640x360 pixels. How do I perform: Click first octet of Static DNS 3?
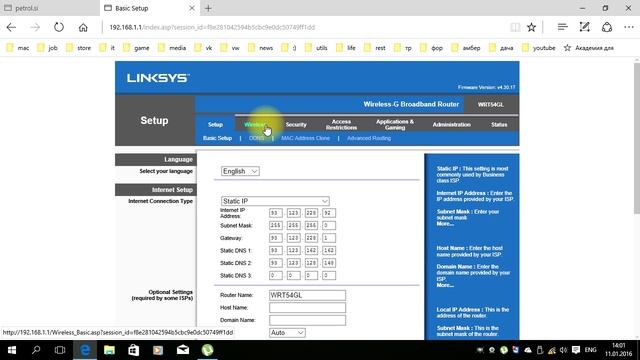(276, 276)
